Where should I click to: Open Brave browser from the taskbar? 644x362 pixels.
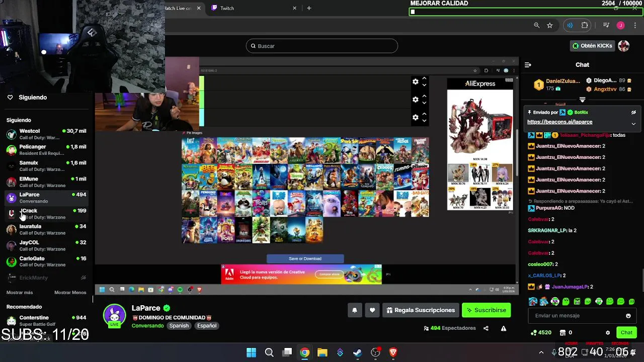(x=393, y=352)
